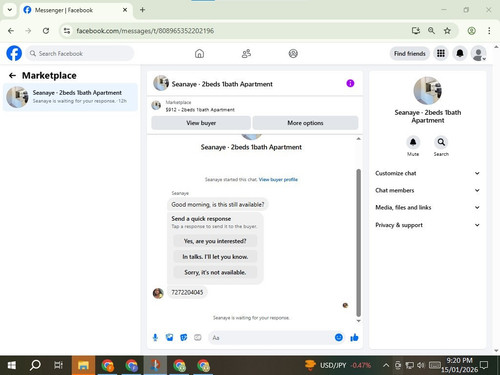Viewport: 500px width, 375px height.
Task: Open File Explorer from taskbar
Action: (83, 365)
